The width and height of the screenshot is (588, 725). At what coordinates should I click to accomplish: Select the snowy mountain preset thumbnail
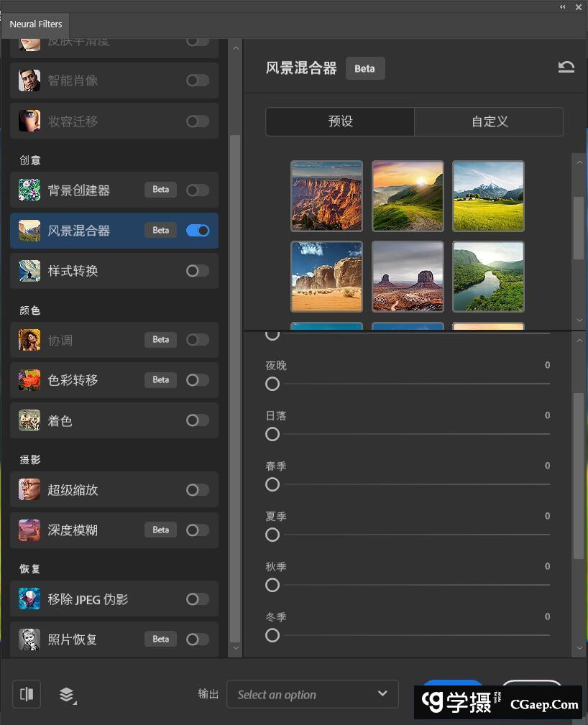point(488,195)
